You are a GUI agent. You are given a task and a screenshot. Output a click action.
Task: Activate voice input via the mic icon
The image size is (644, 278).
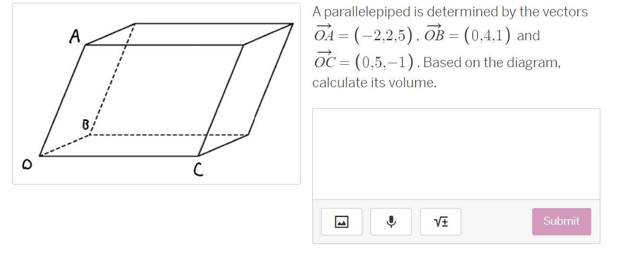391,221
